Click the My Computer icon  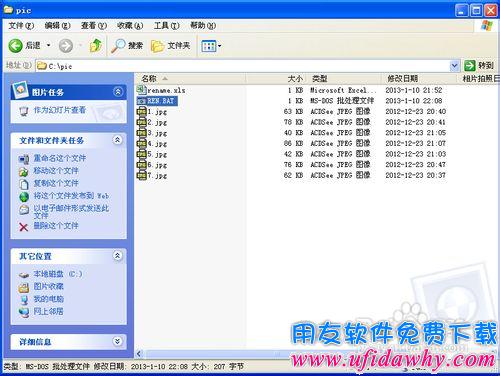point(24,300)
